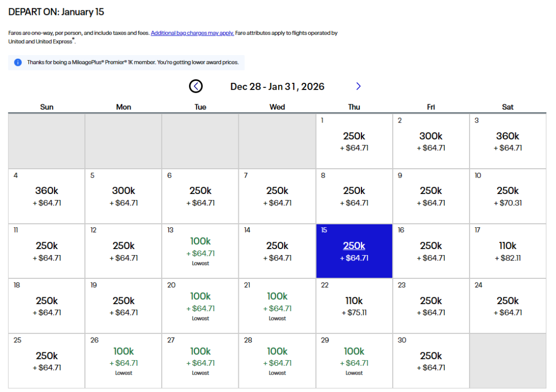Click the blue info icon

click(x=18, y=62)
